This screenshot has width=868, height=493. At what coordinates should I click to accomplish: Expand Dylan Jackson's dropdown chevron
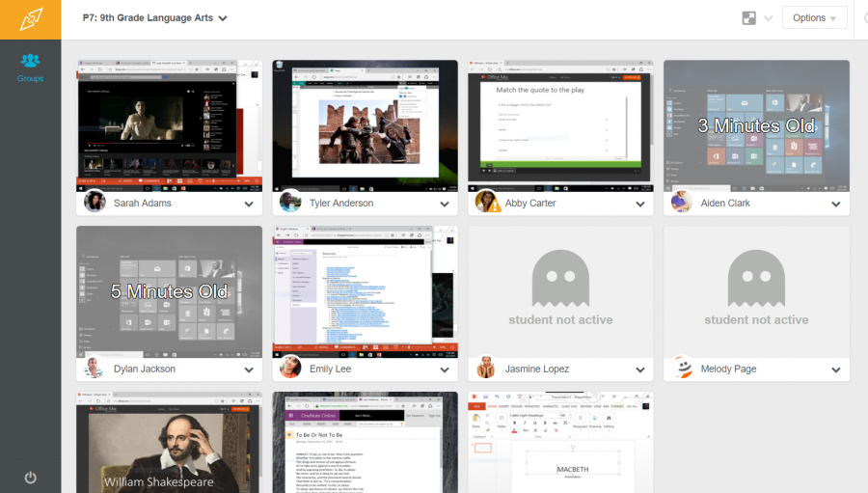point(249,370)
